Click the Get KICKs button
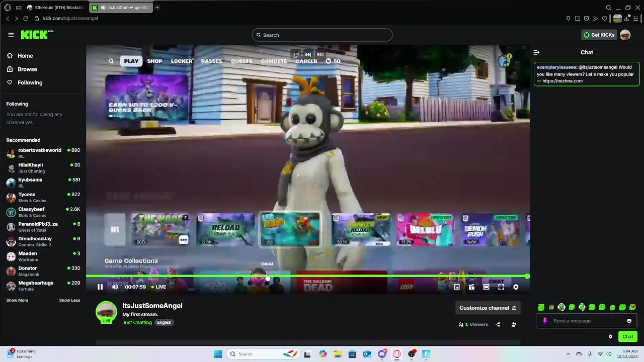This screenshot has width=644, height=362. (x=599, y=35)
